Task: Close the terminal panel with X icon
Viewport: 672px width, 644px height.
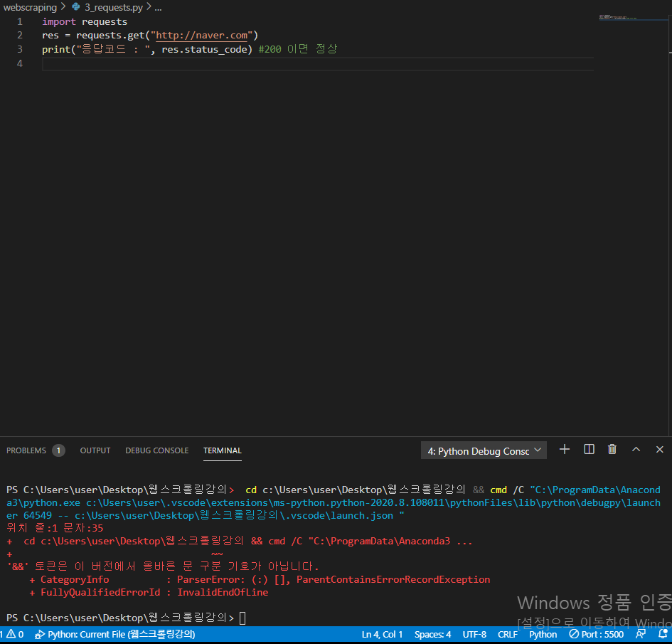Action: pyautogui.click(x=660, y=449)
